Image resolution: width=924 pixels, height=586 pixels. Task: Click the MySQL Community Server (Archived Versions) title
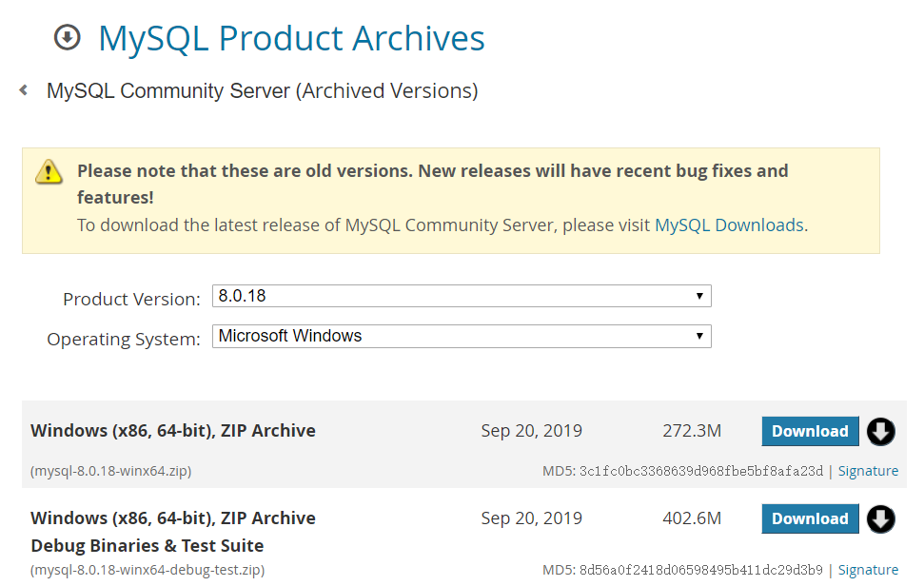point(263,91)
